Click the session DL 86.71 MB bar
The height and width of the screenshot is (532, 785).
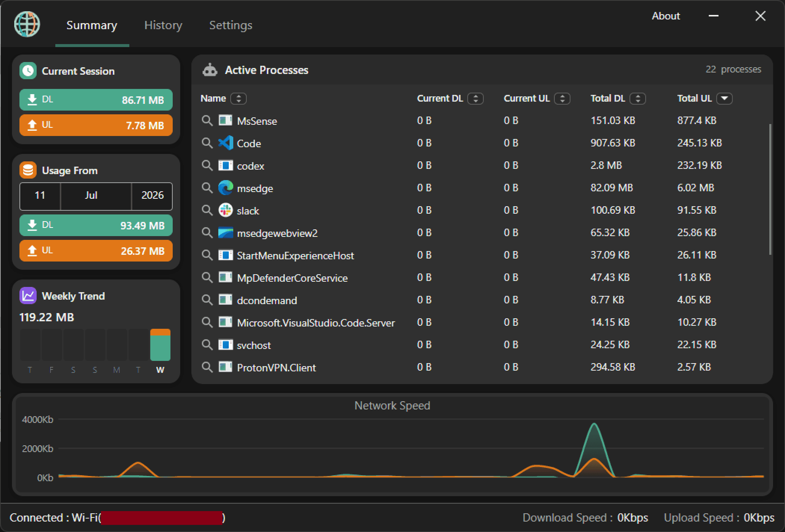click(96, 100)
